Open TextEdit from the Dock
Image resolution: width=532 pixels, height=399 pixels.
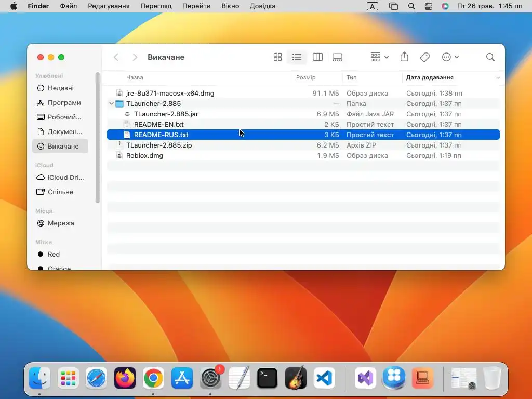(x=239, y=378)
